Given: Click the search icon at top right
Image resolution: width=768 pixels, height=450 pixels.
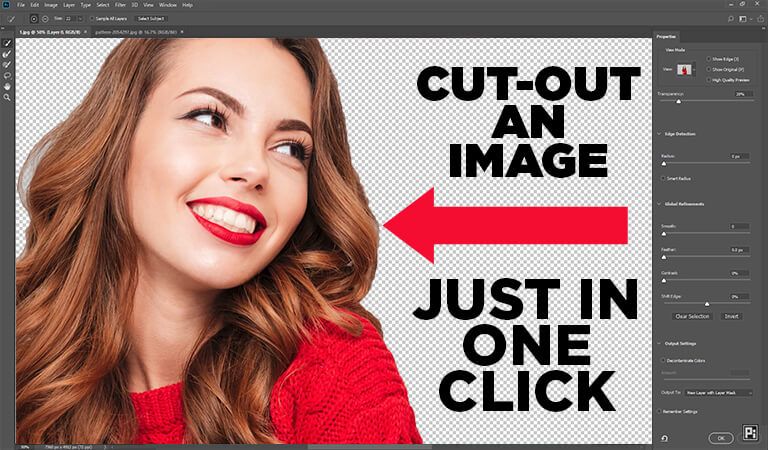Looking at the screenshot, I should [x=730, y=19].
